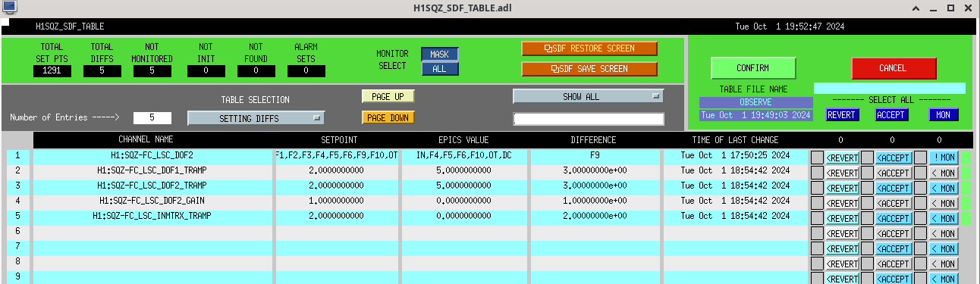Select all with blue ACCEPT button

pos(891,115)
